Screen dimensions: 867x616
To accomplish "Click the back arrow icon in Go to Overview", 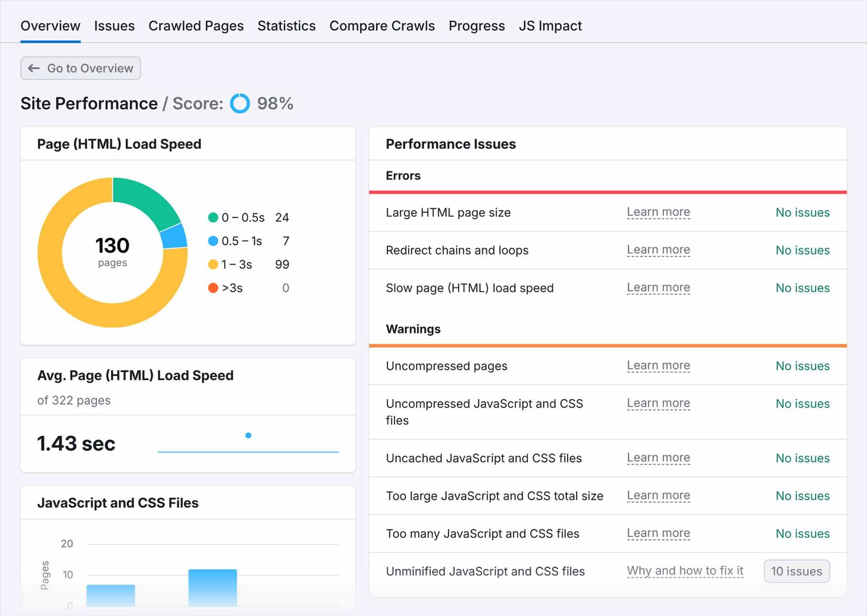I will click(34, 68).
